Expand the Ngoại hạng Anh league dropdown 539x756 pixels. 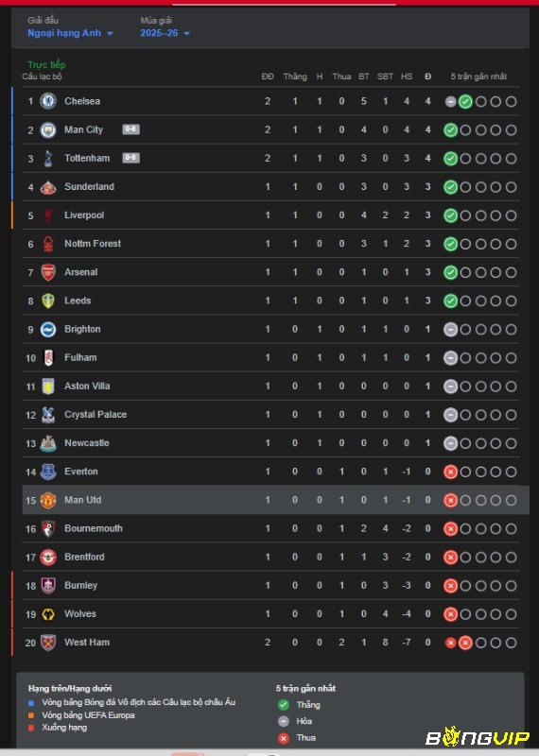[70, 33]
